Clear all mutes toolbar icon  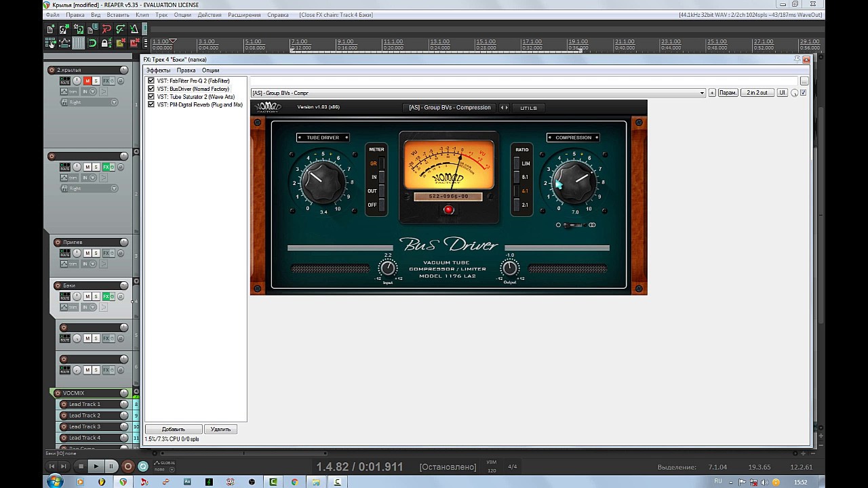(x=135, y=43)
